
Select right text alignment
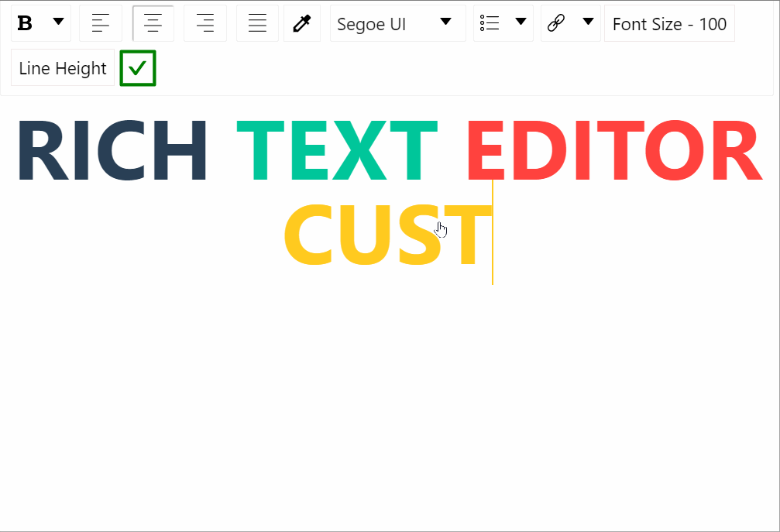click(x=204, y=23)
